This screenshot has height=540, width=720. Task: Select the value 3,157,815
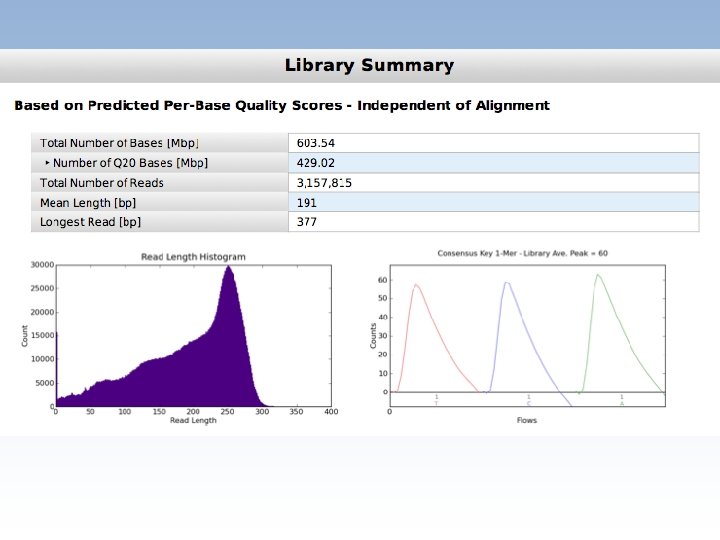(x=324, y=183)
